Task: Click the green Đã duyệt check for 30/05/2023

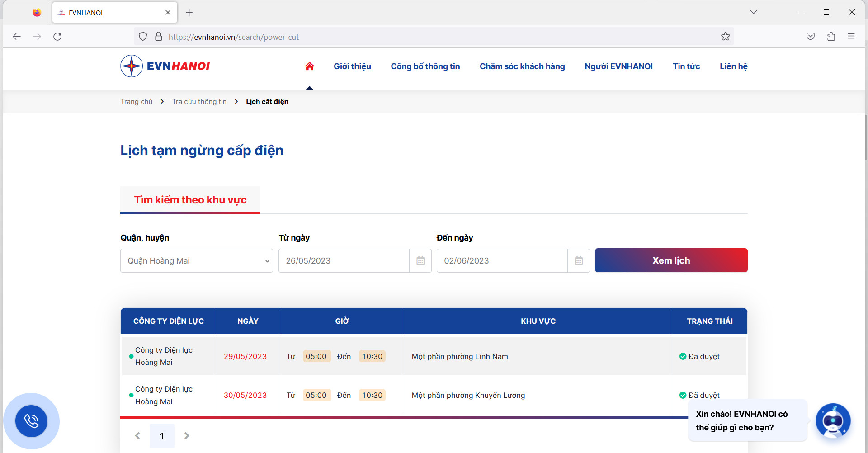Action: (683, 395)
